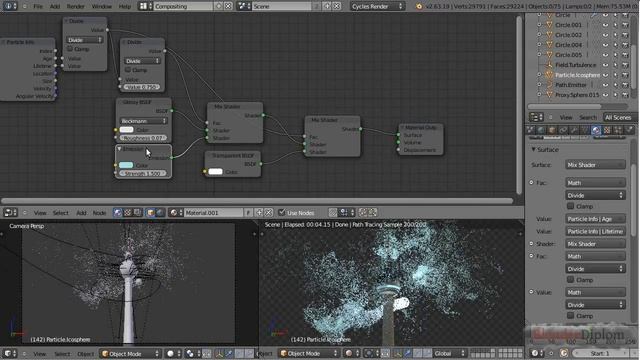This screenshot has height=360, width=640.
Task: Open the Help menu
Action: point(124,7)
